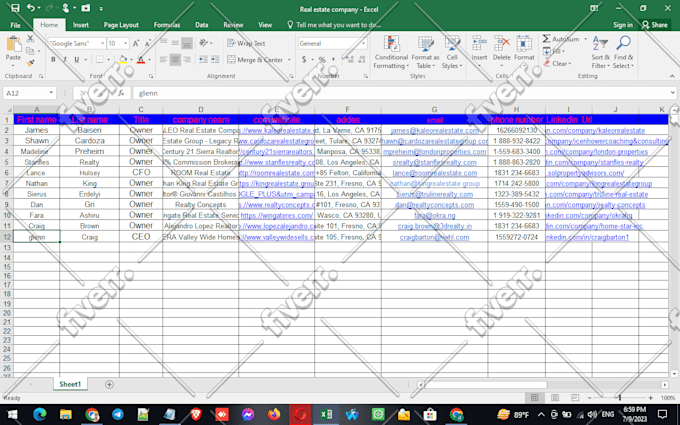The image size is (680, 425).
Task: Add a new sheet with plus button
Action: [x=109, y=384]
